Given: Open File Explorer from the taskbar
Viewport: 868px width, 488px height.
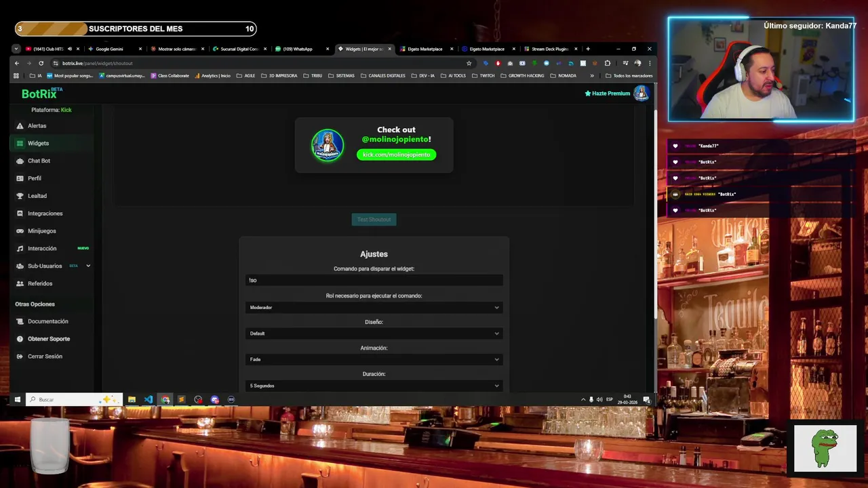Looking at the screenshot, I should click(x=132, y=399).
